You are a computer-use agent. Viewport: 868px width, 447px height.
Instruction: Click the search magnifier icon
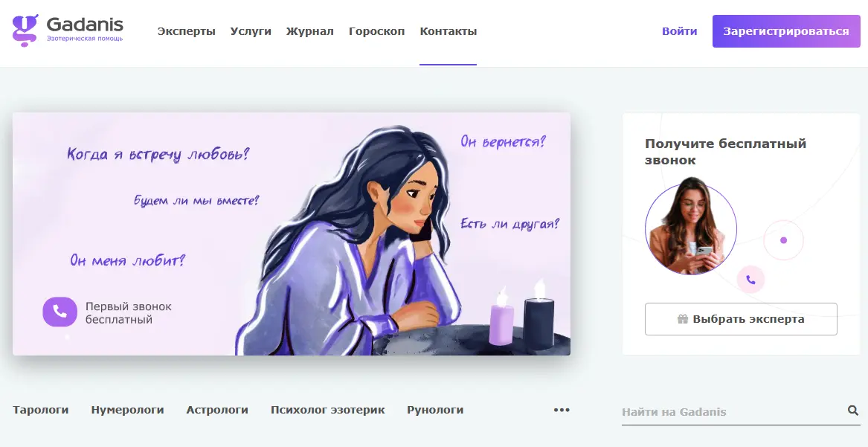tap(852, 411)
